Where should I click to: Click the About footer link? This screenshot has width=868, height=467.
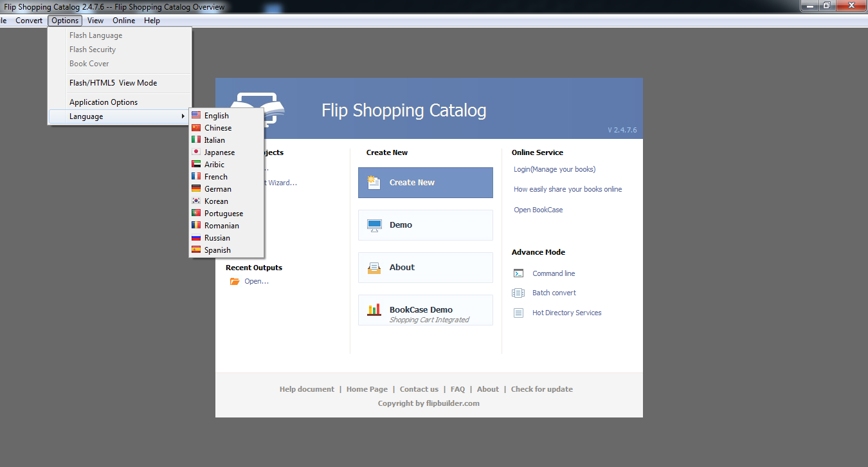tap(488, 389)
